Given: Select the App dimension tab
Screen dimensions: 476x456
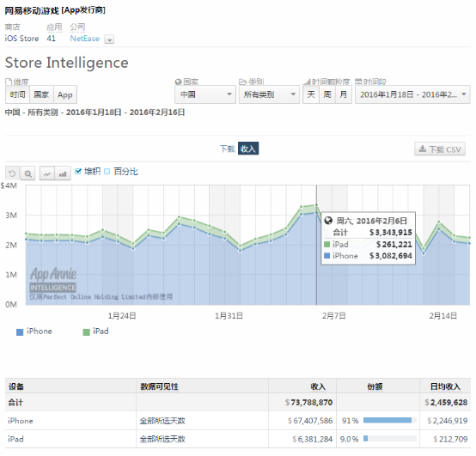Looking at the screenshot, I should coord(65,94).
